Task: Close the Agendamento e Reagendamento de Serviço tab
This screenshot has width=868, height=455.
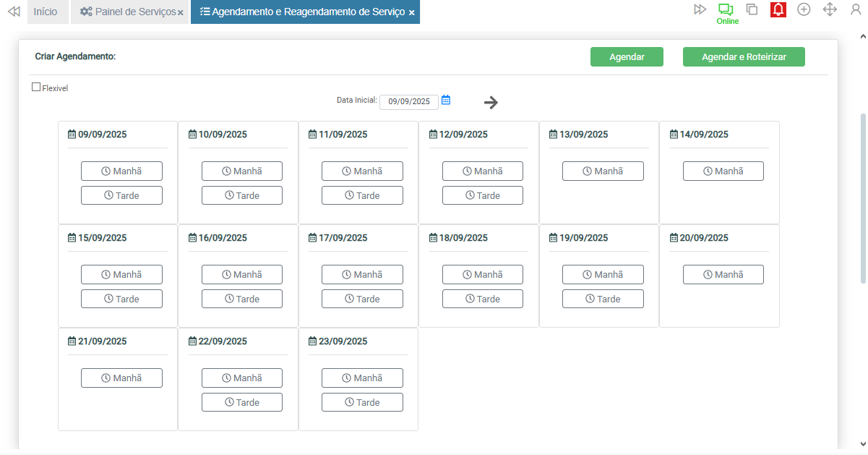Action: pos(412,13)
